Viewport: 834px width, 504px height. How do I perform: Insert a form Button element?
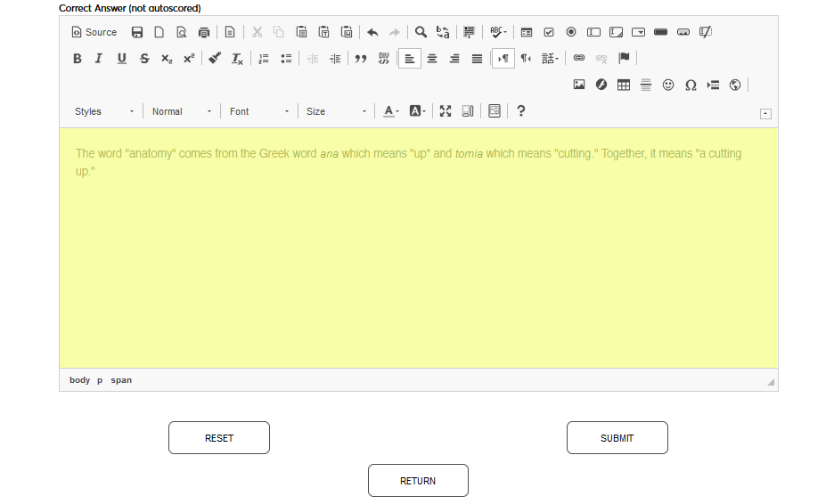[660, 32]
